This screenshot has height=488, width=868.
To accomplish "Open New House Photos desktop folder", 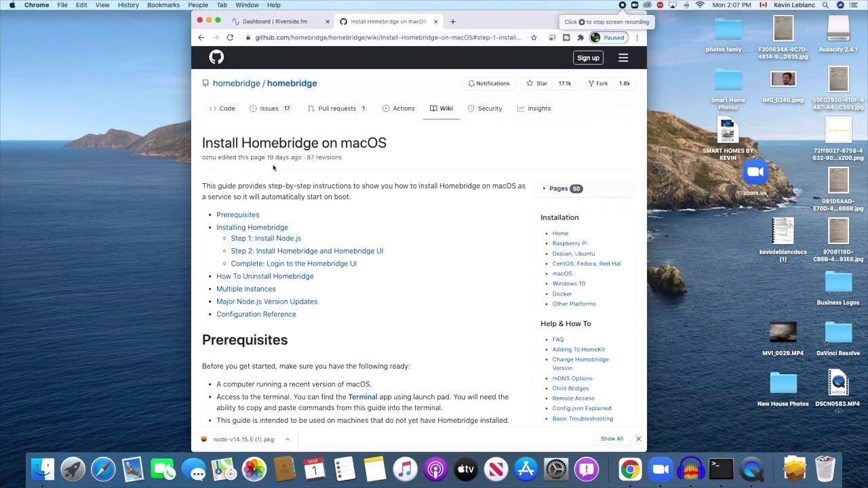I will point(783,390).
